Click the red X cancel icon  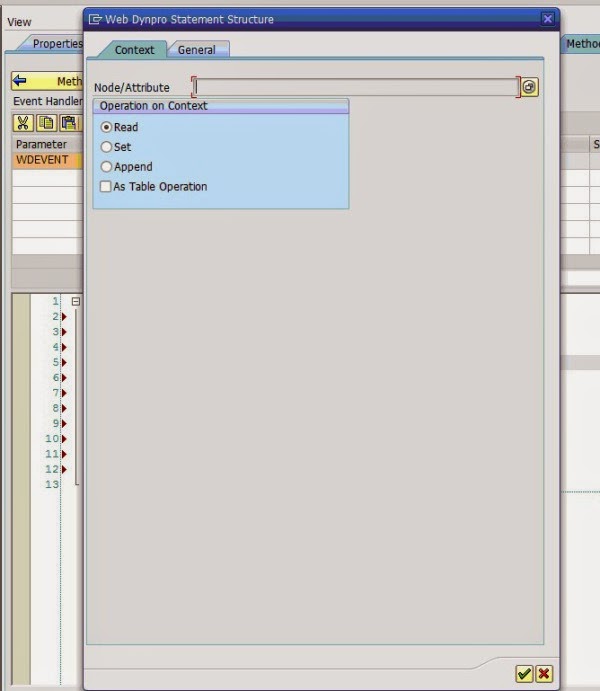(x=543, y=674)
